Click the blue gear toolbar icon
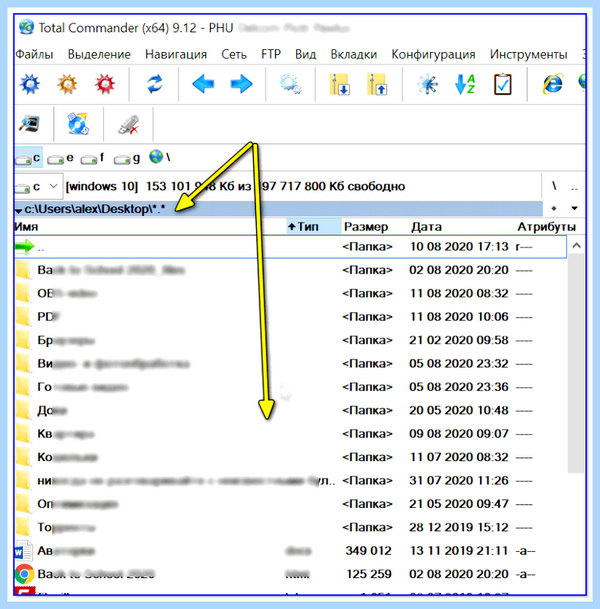Viewport: 600px width, 609px height. [x=30, y=84]
